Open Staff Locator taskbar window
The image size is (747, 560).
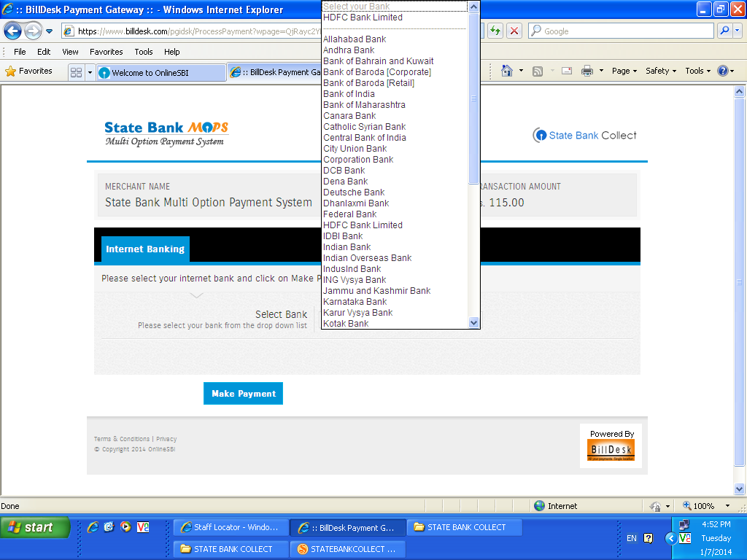click(x=231, y=527)
